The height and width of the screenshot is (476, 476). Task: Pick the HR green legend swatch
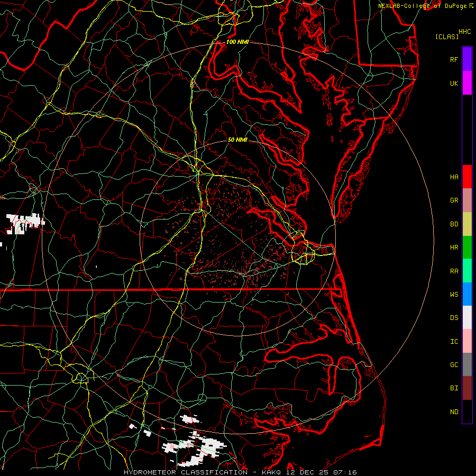tap(467, 248)
